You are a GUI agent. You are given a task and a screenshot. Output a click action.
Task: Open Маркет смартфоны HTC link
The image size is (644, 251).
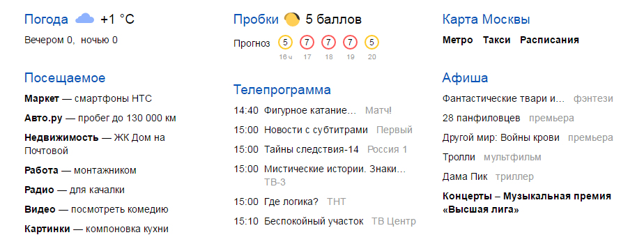tap(89, 98)
